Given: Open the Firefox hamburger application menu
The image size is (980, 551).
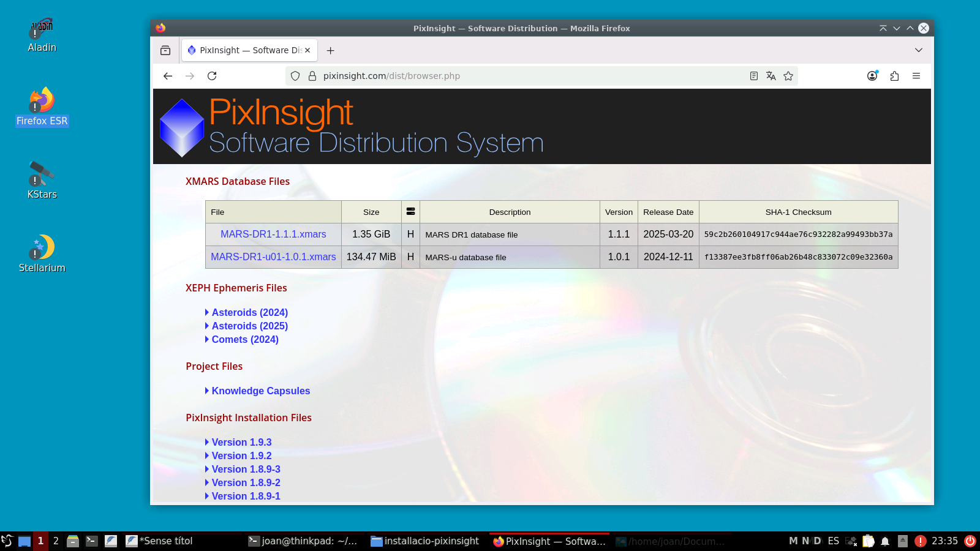Looking at the screenshot, I should pos(916,76).
